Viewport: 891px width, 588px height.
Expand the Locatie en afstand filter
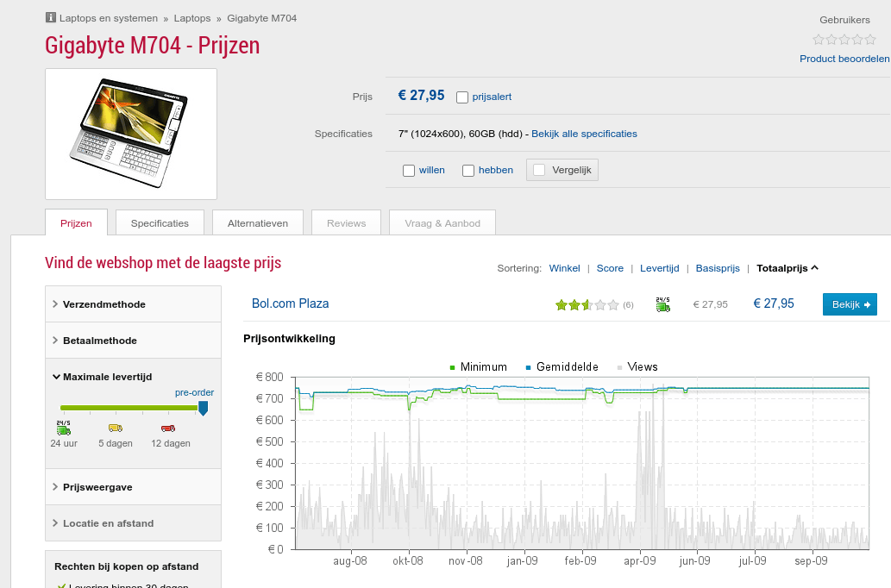(x=133, y=523)
